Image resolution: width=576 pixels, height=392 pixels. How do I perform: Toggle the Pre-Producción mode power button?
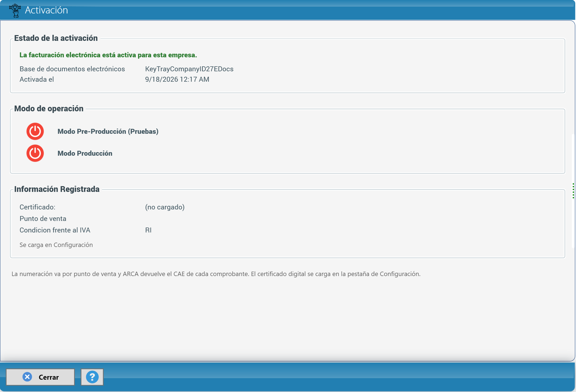(35, 131)
